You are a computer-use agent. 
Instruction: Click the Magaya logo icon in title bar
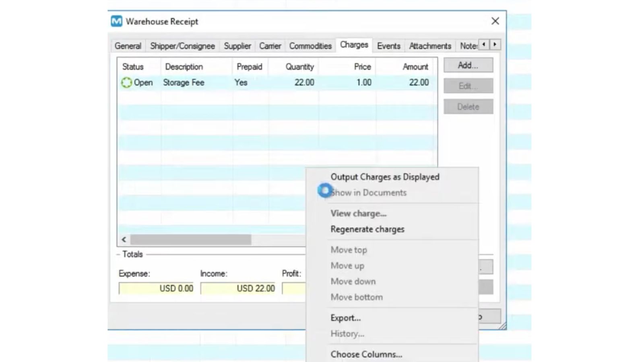pos(117,21)
